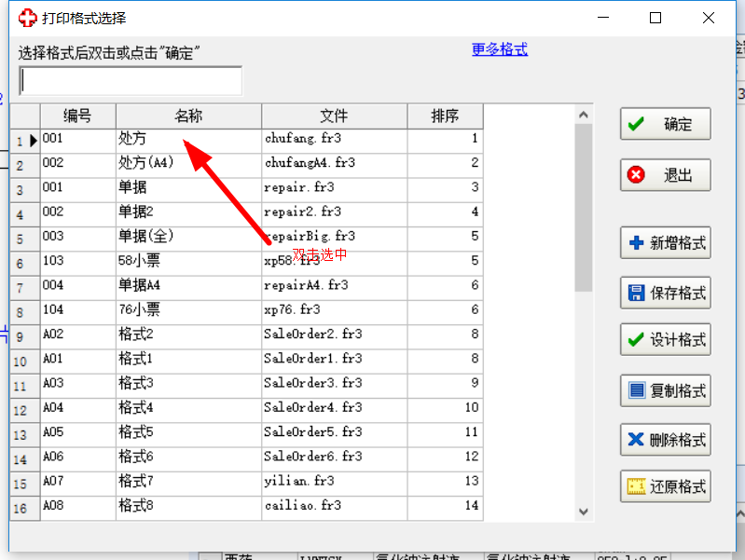Select the 格式8 name cell

pyautogui.click(x=188, y=508)
